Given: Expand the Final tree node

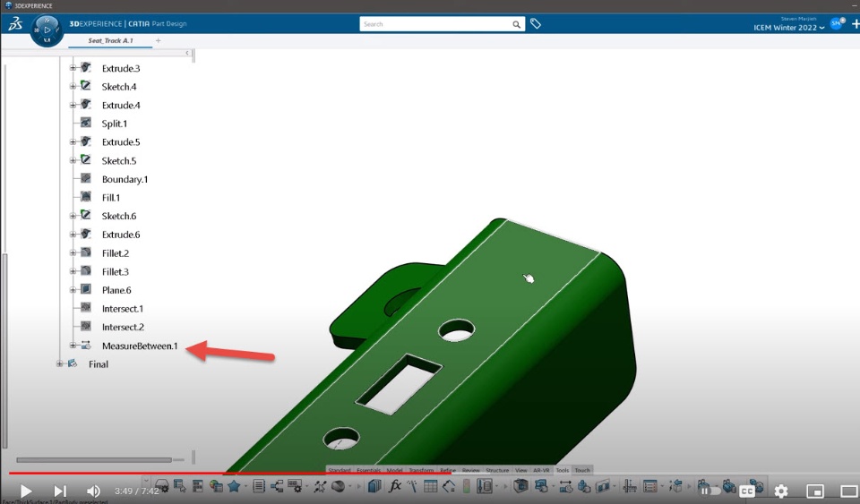Looking at the screenshot, I should (x=59, y=363).
